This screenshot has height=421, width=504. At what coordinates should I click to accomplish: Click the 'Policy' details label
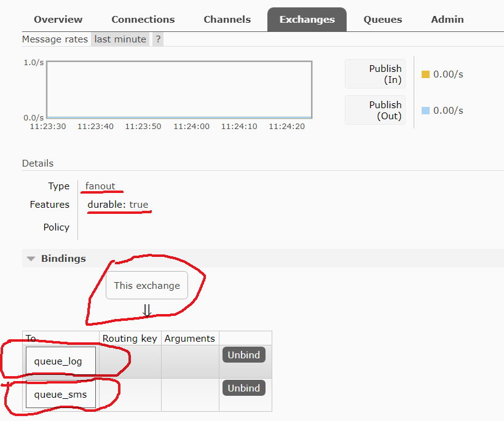tap(57, 227)
